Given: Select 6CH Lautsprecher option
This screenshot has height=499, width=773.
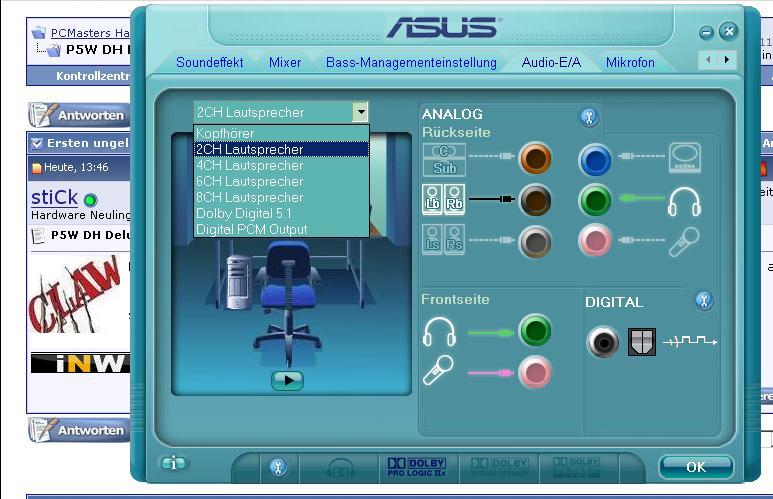Looking at the screenshot, I should point(281,181).
